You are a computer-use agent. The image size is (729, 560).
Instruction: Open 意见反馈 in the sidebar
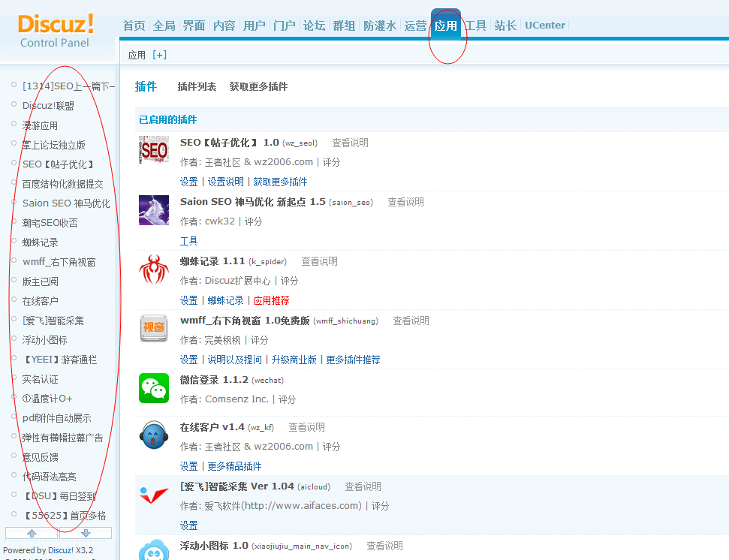pyautogui.click(x=40, y=457)
